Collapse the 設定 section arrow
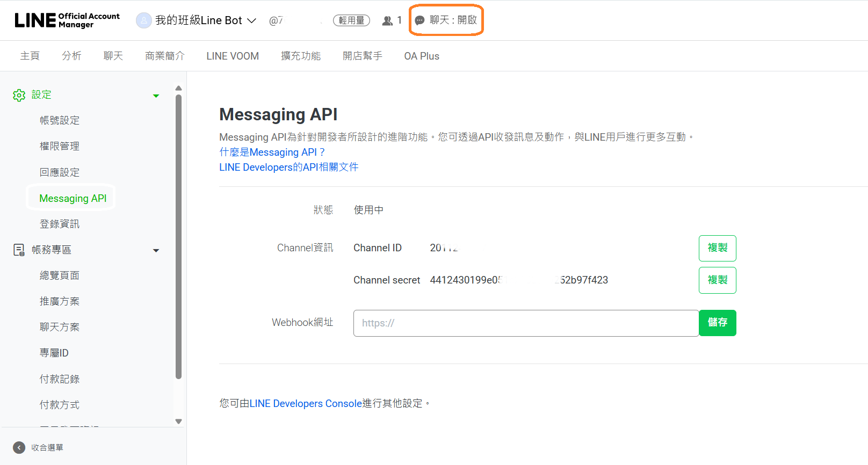The image size is (868, 465). (156, 96)
